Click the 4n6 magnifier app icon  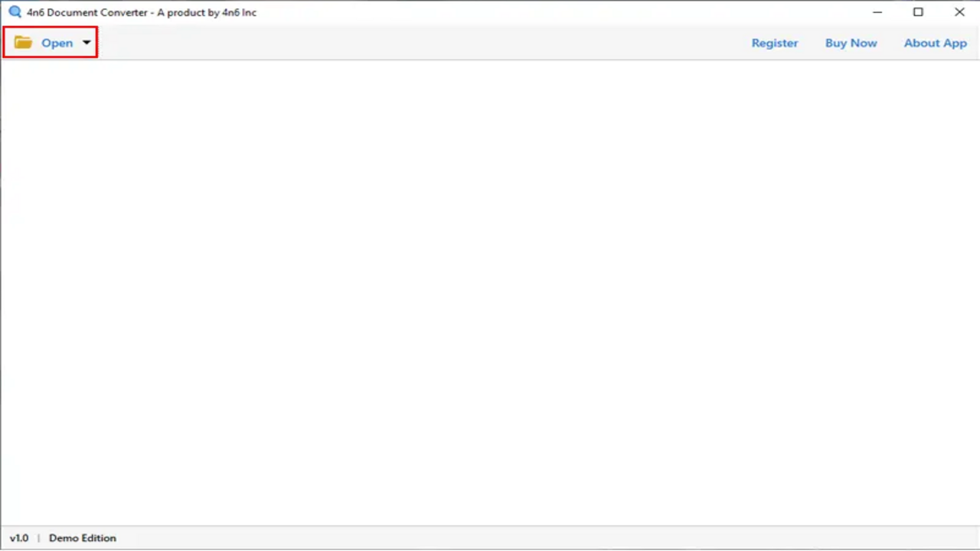pos(15,12)
